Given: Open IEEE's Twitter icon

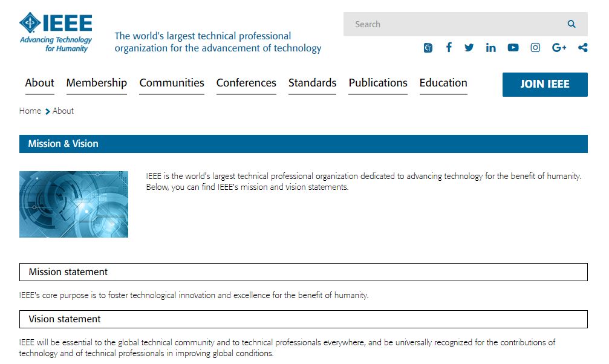Looking at the screenshot, I should tap(469, 47).
